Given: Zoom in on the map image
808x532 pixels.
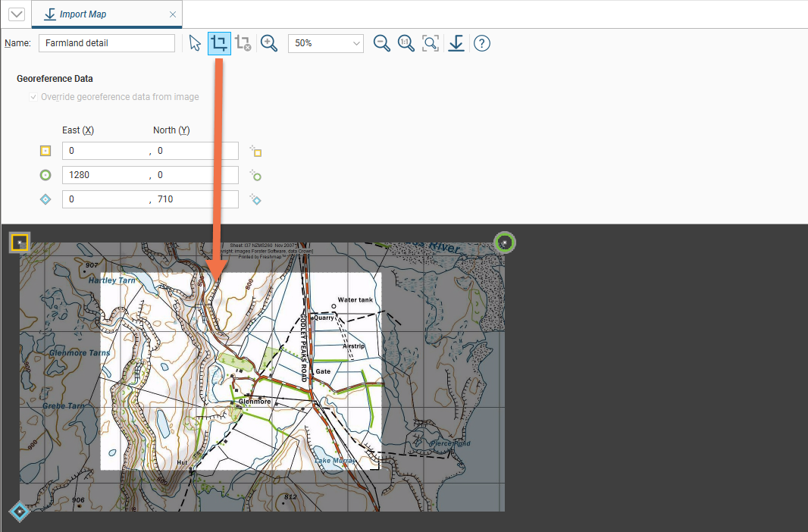Looking at the screenshot, I should coord(269,43).
